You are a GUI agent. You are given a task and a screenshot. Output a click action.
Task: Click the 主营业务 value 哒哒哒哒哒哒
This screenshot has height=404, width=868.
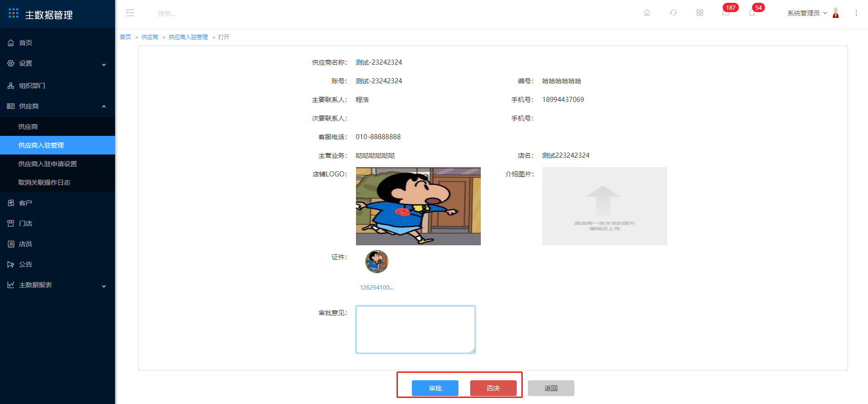(x=375, y=155)
